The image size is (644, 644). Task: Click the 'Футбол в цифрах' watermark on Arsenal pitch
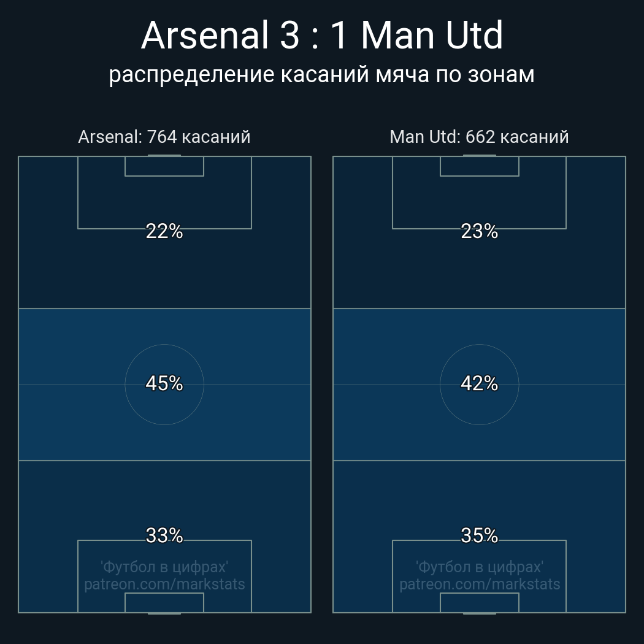click(164, 567)
